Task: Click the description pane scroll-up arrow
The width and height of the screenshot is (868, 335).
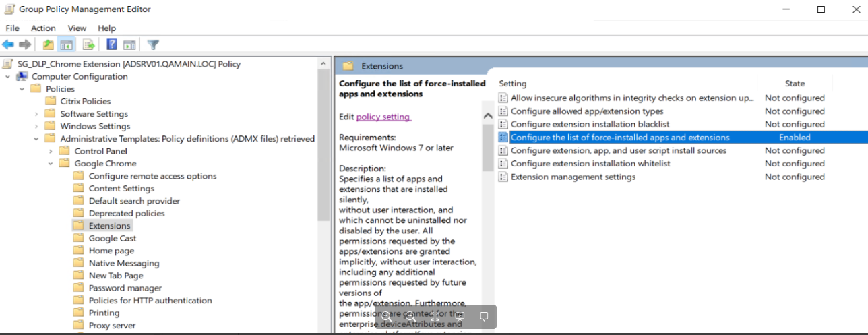Action: [x=488, y=116]
